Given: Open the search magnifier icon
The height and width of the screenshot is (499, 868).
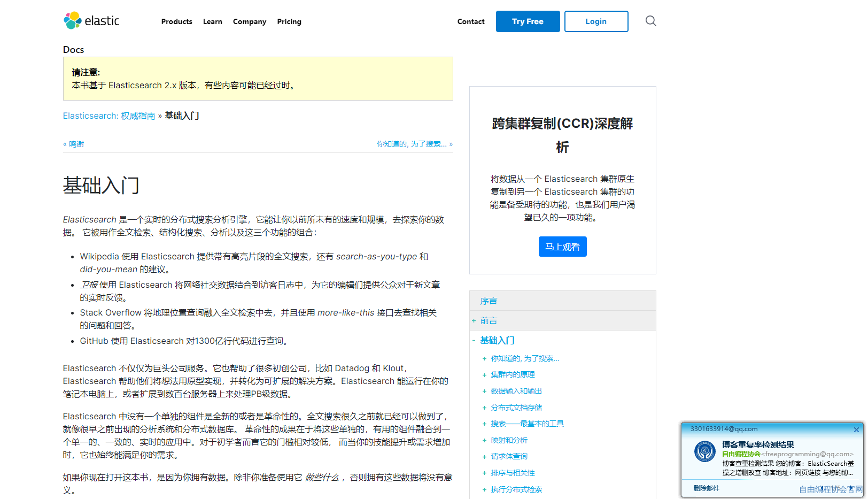Looking at the screenshot, I should pyautogui.click(x=650, y=21).
